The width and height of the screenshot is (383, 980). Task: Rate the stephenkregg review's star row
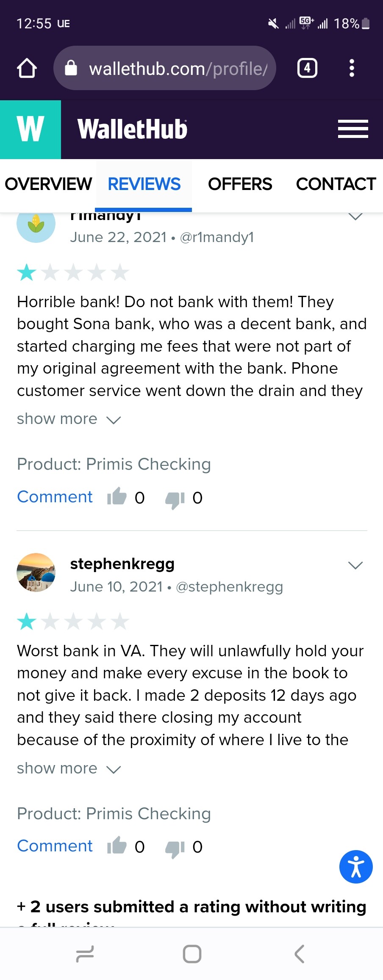click(73, 622)
